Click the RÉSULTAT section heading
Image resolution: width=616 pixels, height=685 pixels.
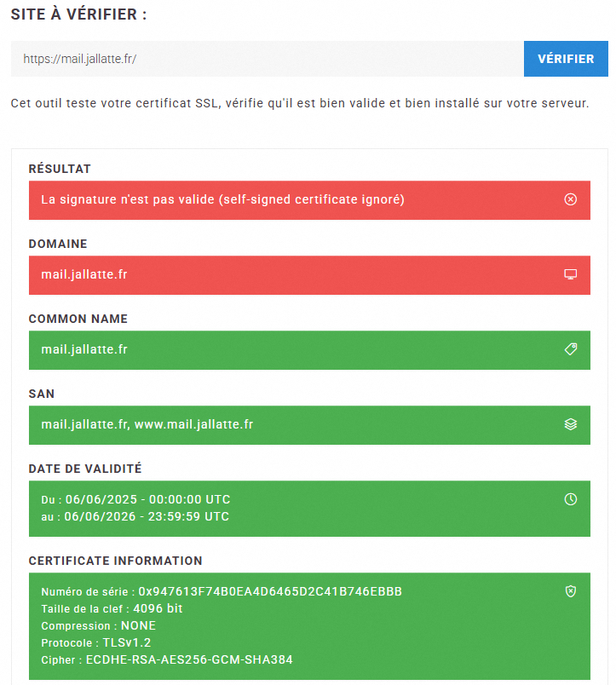tap(60, 169)
